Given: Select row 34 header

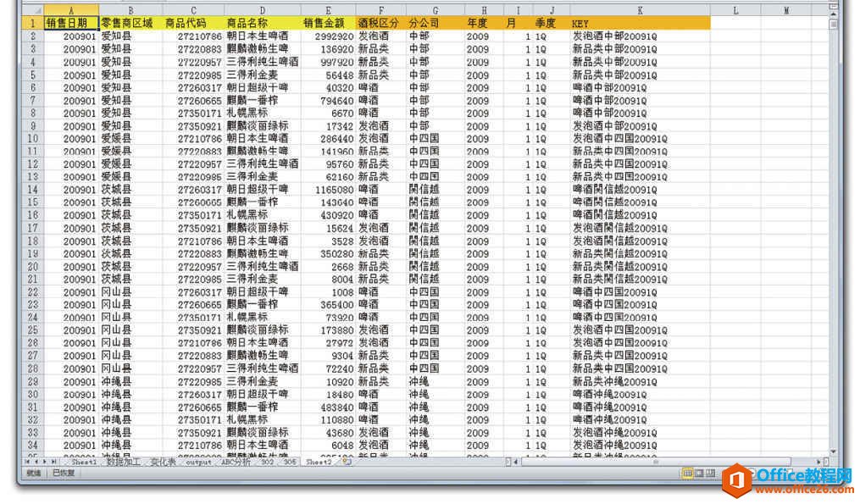Looking at the screenshot, I should click(x=33, y=446).
